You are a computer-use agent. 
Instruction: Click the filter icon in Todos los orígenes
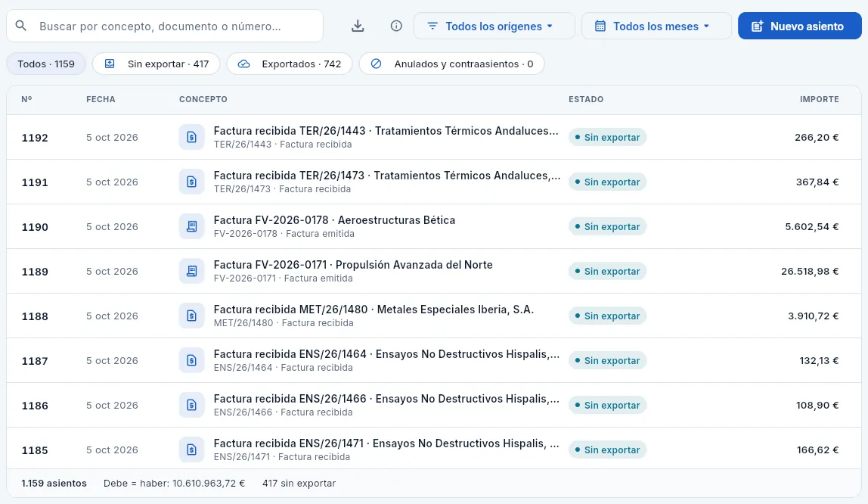pyautogui.click(x=432, y=26)
